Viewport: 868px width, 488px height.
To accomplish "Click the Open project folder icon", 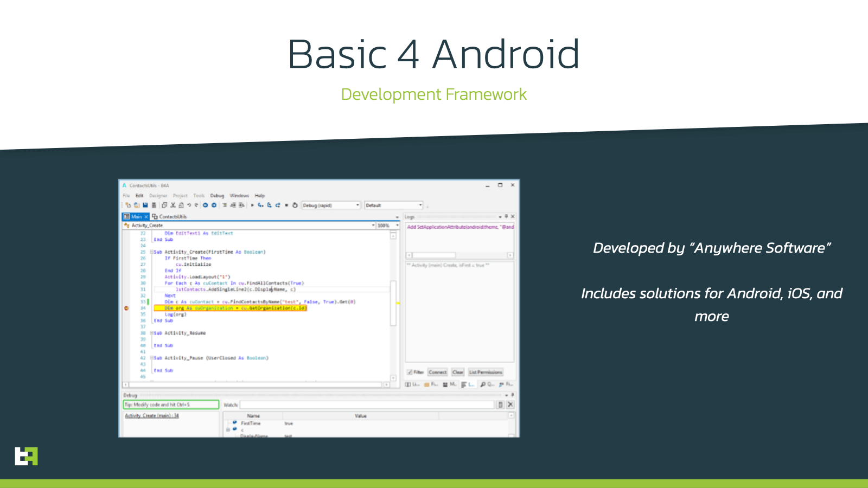I will click(x=137, y=205).
